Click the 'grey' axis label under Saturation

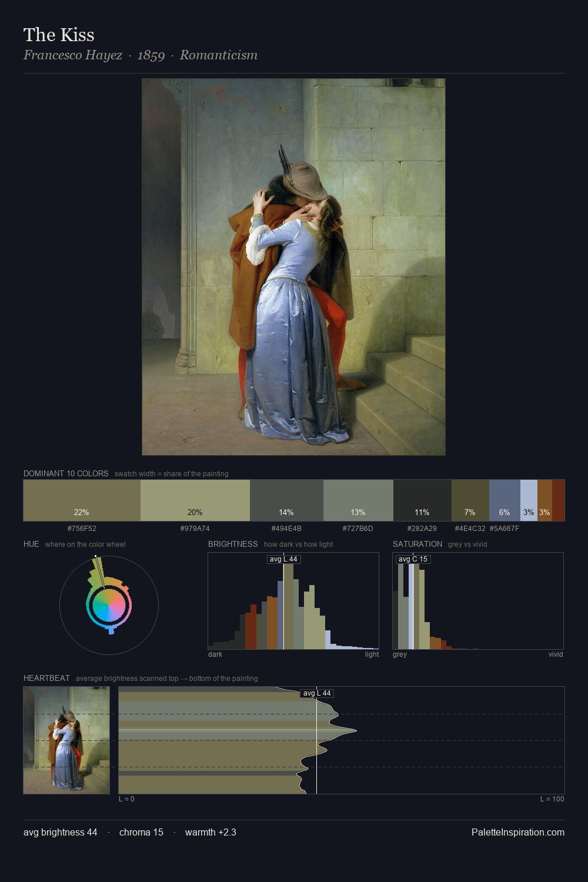[400, 654]
